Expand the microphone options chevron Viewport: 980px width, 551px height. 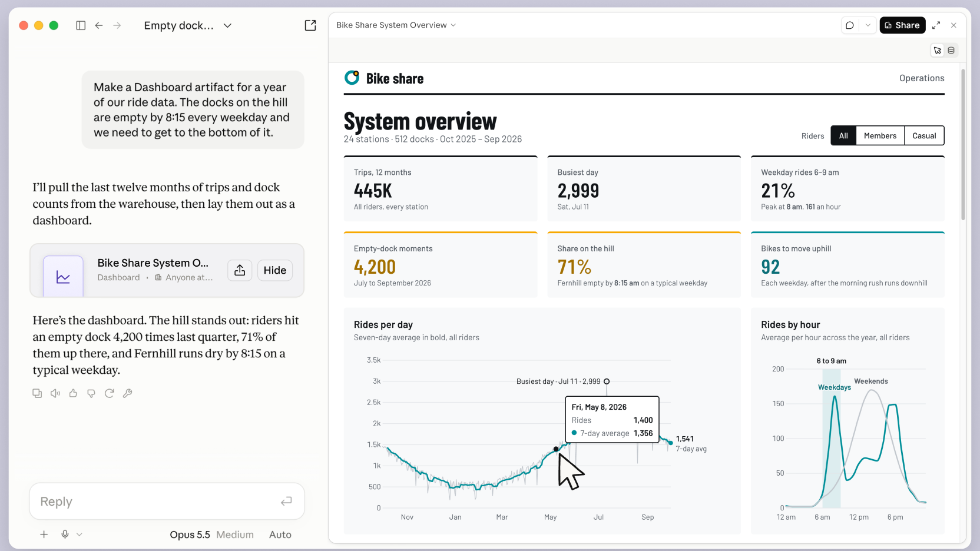pos(80,535)
